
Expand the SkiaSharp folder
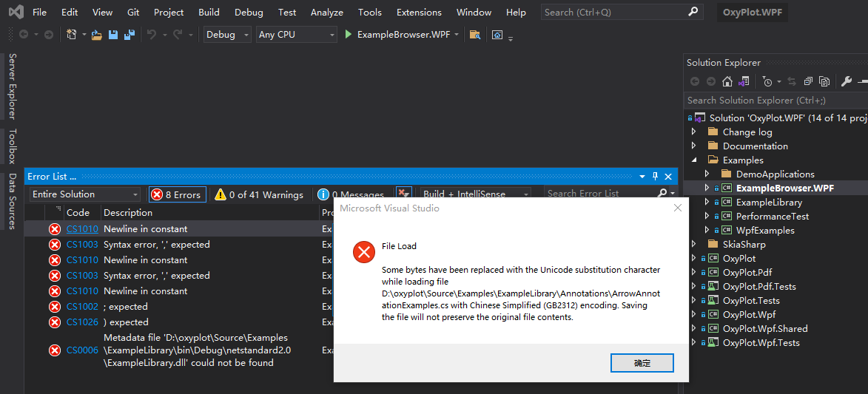point(693,244)
